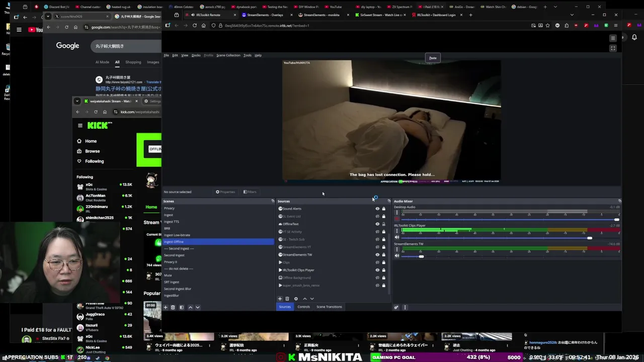The image size is (644, 362).
Task: Switch to the Scene Transitions tab
Action: [329, 307]
